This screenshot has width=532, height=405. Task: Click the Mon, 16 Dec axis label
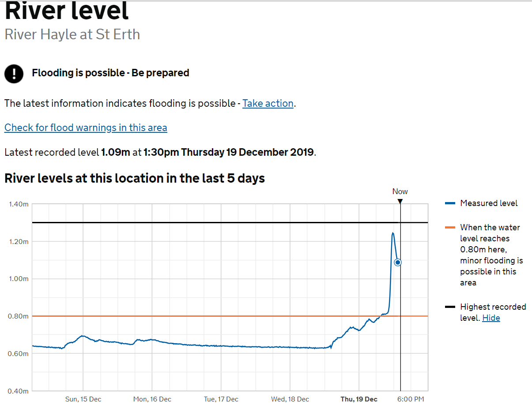[152, 399]
